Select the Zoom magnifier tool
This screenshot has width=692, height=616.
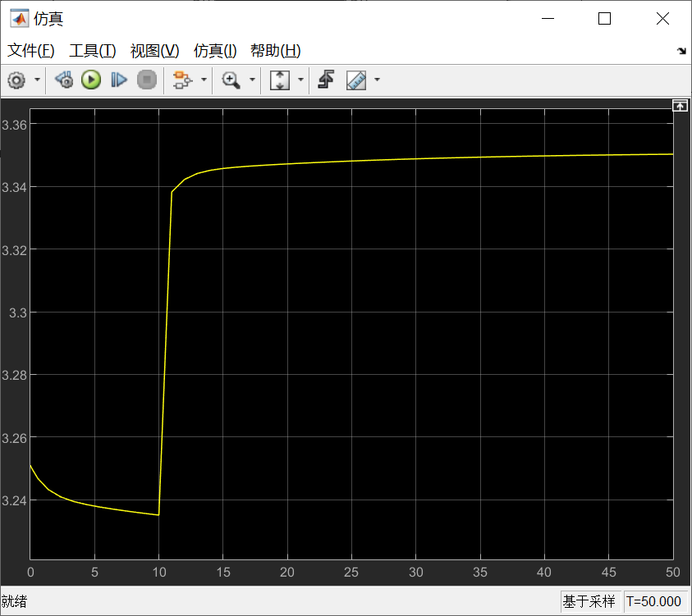click(x=231, y=80)
